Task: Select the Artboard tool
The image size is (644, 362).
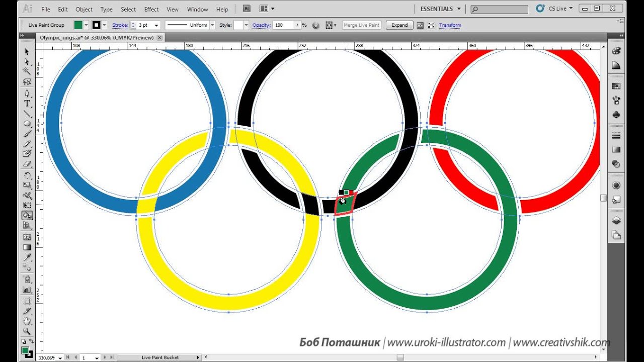Action: (x=27, y=301)
